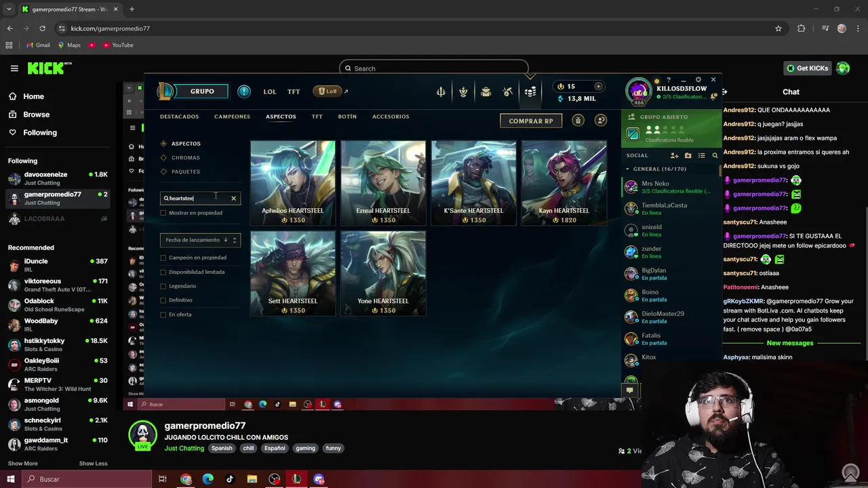
Task: Open the Clash trident icon in League client
Action: click(x=441, y=91)
